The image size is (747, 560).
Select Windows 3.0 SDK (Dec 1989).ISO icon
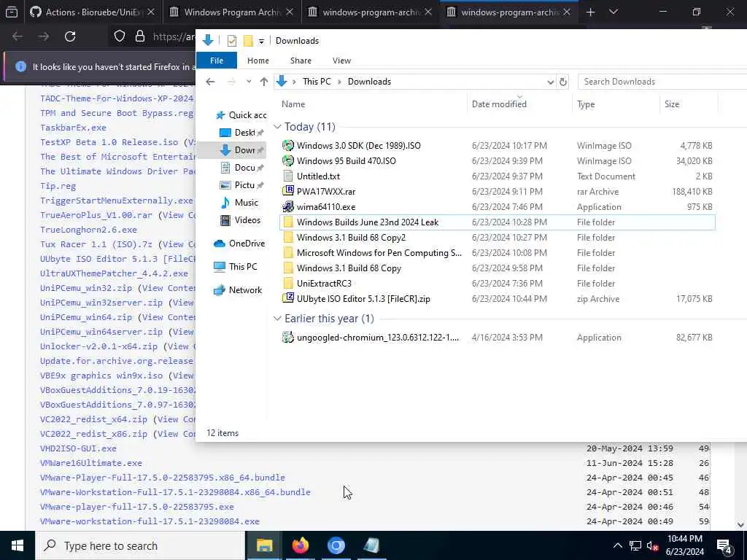[287, 146]
